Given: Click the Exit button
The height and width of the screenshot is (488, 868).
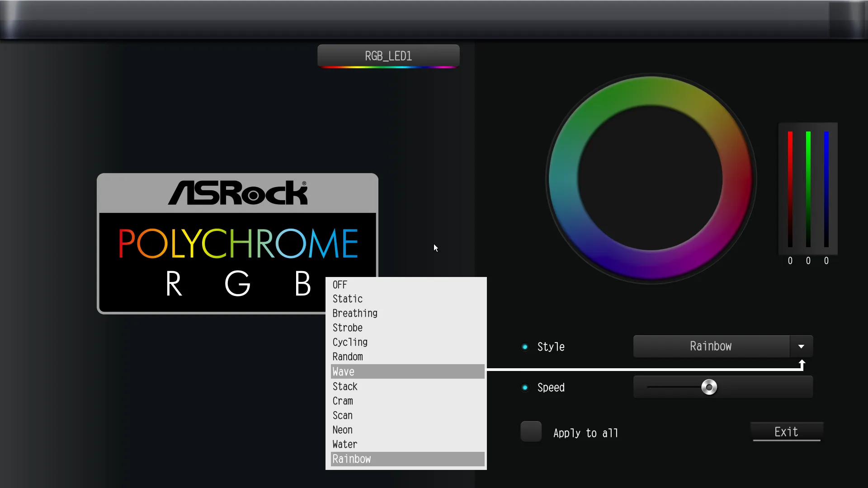Looking at the screenshot, I should coord(787,432).
